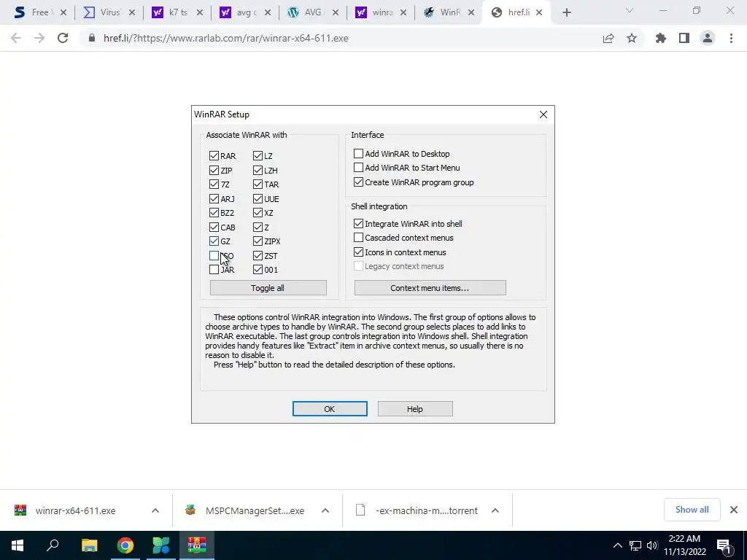
Task: Uncheck the RAR association checkbox
Action: pyautogui.click(x=214, y=156)
